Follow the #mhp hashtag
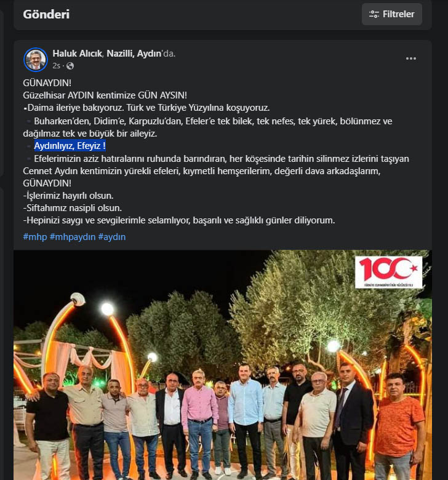 tap(35, 237)
